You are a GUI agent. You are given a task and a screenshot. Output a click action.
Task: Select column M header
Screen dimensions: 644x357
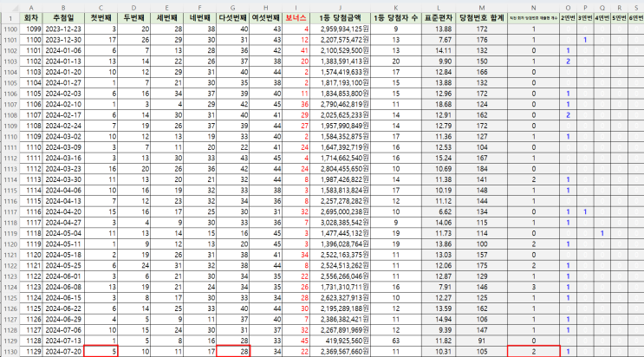pos(481,8)
